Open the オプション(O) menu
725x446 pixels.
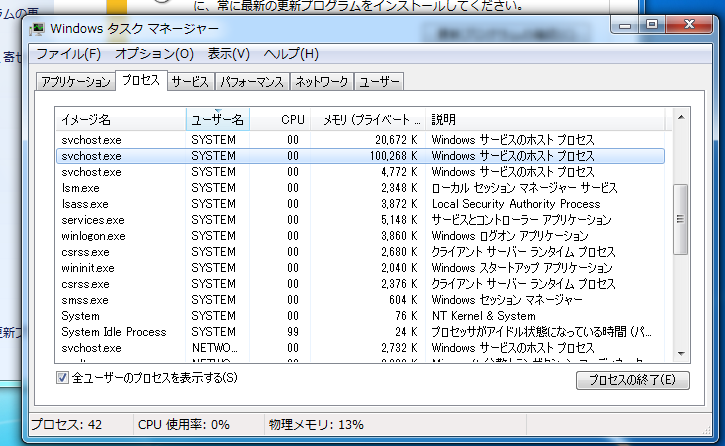coord(154,54)
